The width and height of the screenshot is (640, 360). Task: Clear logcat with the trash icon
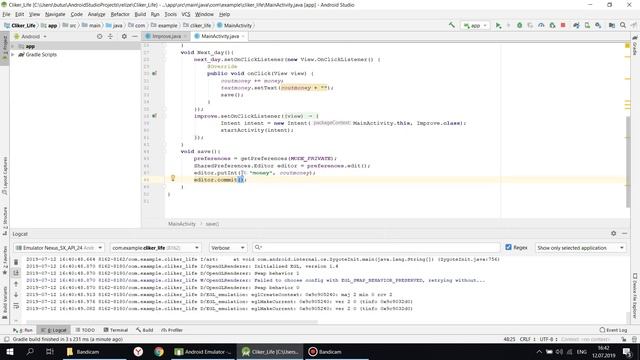pyautogui.click(x=16, y=262)
